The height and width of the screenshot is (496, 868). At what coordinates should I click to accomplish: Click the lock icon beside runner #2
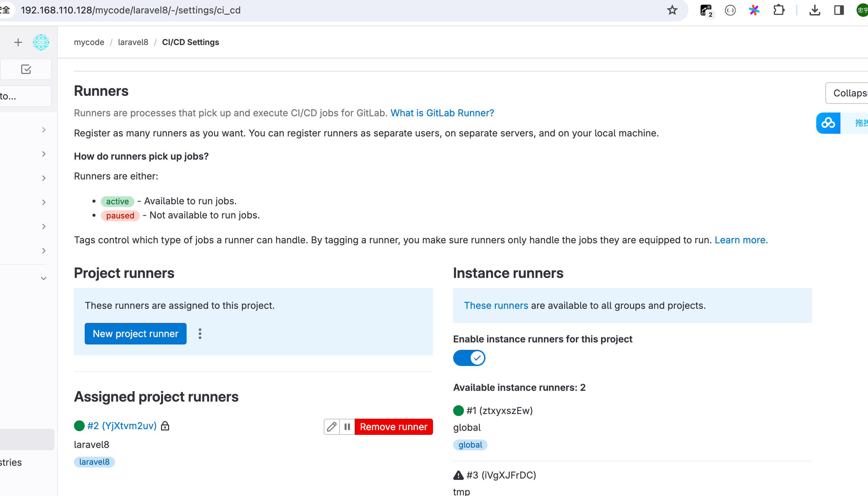(165, 426)
